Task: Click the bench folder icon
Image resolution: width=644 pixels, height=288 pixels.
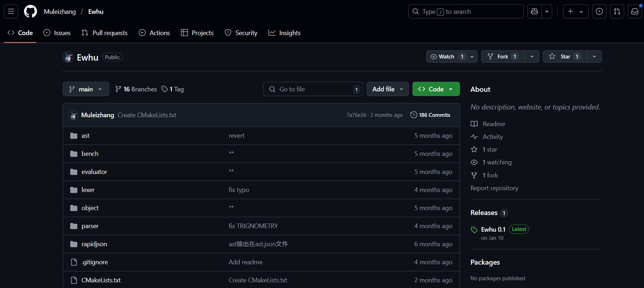Action: click(x=74, y=154)
